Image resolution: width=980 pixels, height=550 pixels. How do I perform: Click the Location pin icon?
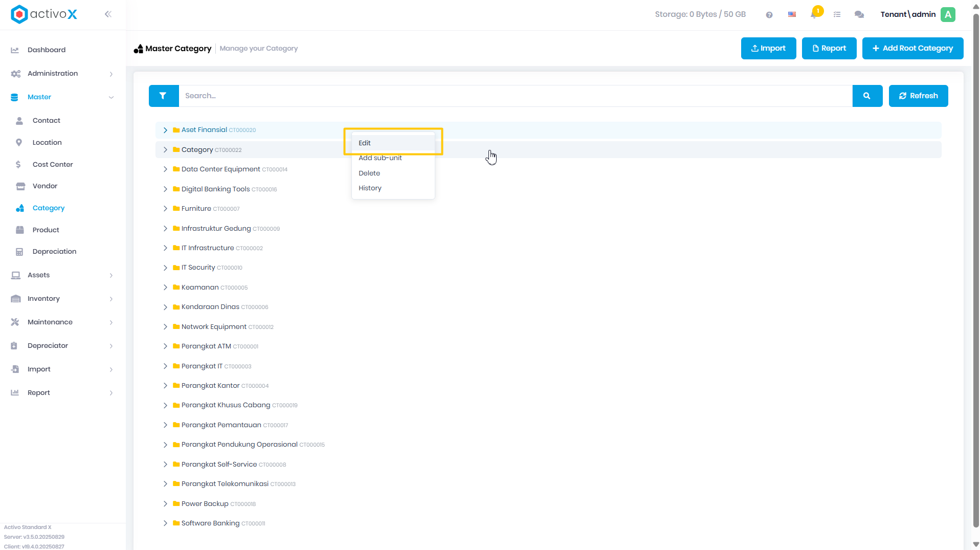(19, 143)
